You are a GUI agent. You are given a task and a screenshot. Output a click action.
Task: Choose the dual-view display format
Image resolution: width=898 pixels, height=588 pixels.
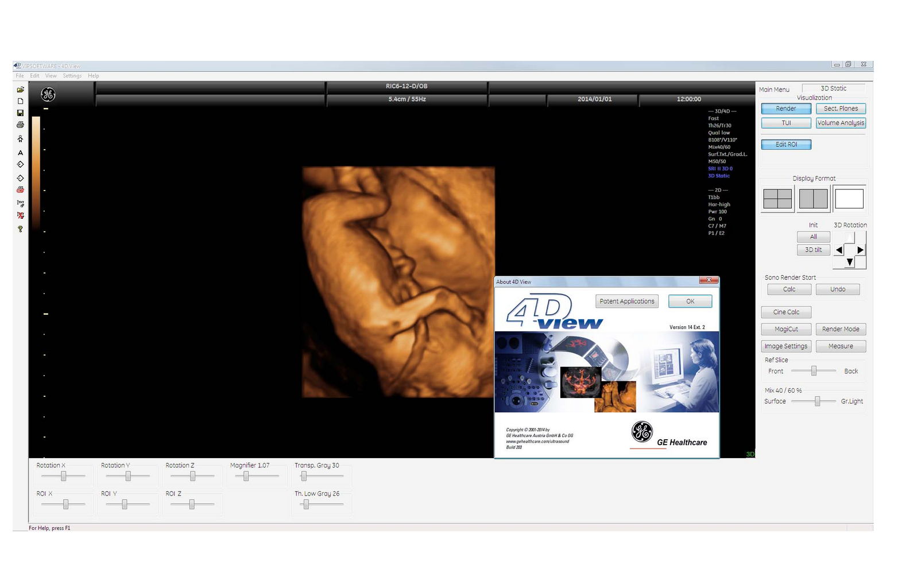tap(813, 199)
